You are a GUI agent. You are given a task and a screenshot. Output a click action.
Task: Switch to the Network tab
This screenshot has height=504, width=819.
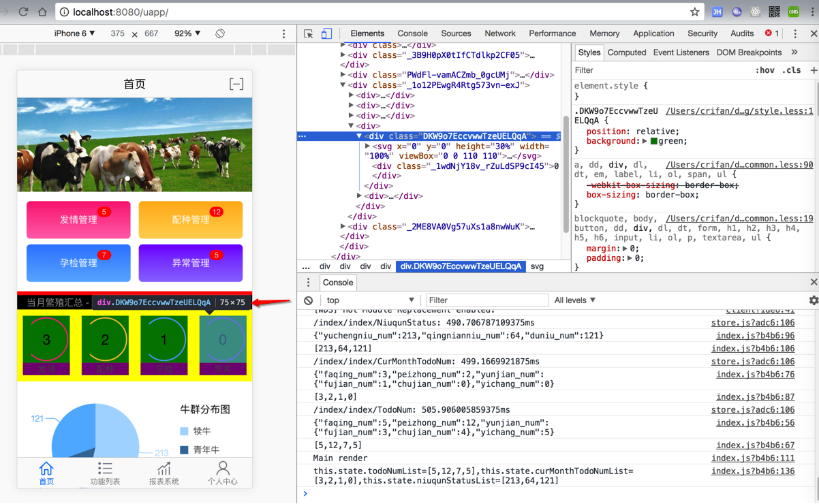click(x=500, y=33)
